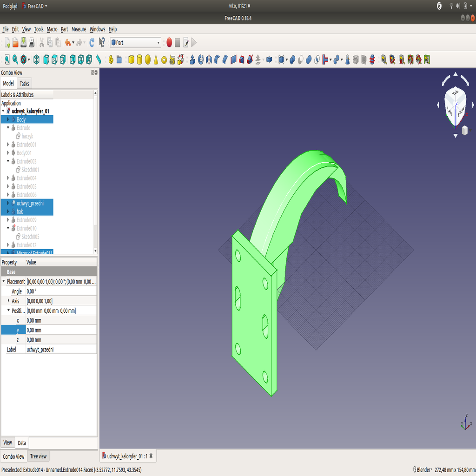The width and height of the screenshot is (476, 476).
Task: Expand the Body tree item
Action: point(7,119)
